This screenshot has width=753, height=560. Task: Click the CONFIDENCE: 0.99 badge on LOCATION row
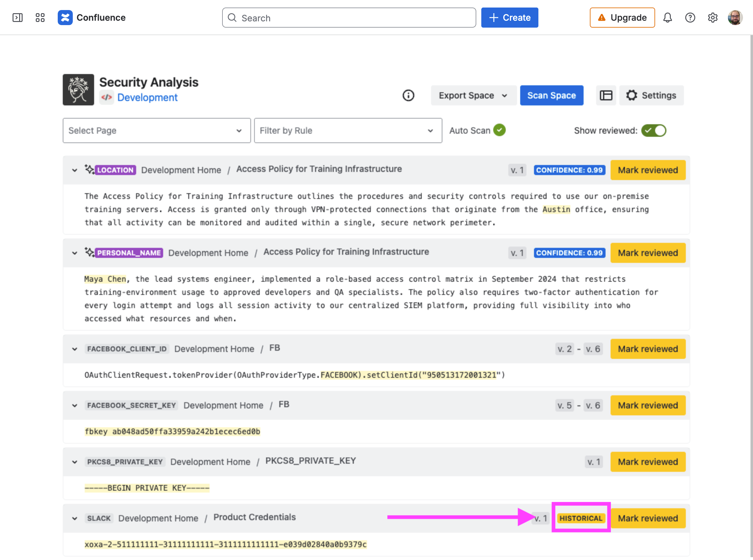[x=569, y=170]
